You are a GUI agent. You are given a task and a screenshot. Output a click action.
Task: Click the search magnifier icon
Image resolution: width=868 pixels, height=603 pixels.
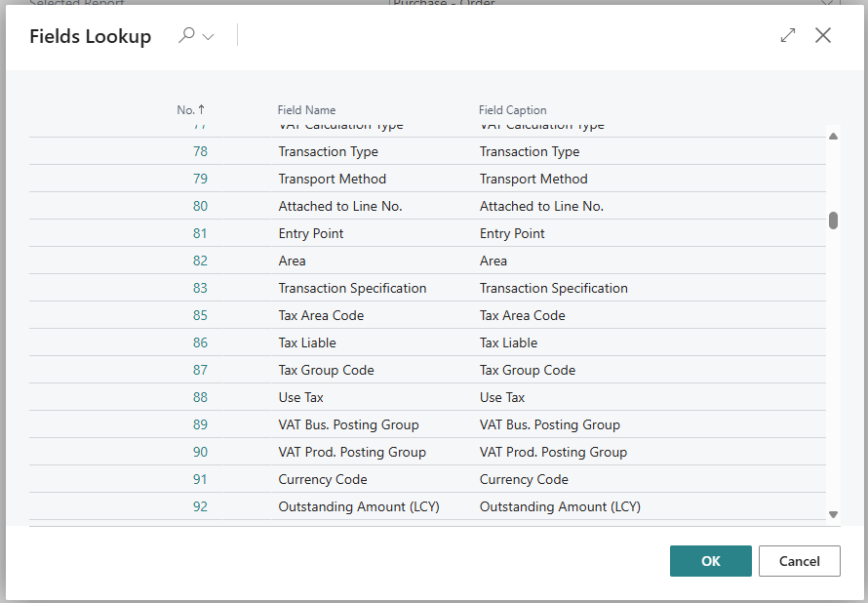point(186,36)
